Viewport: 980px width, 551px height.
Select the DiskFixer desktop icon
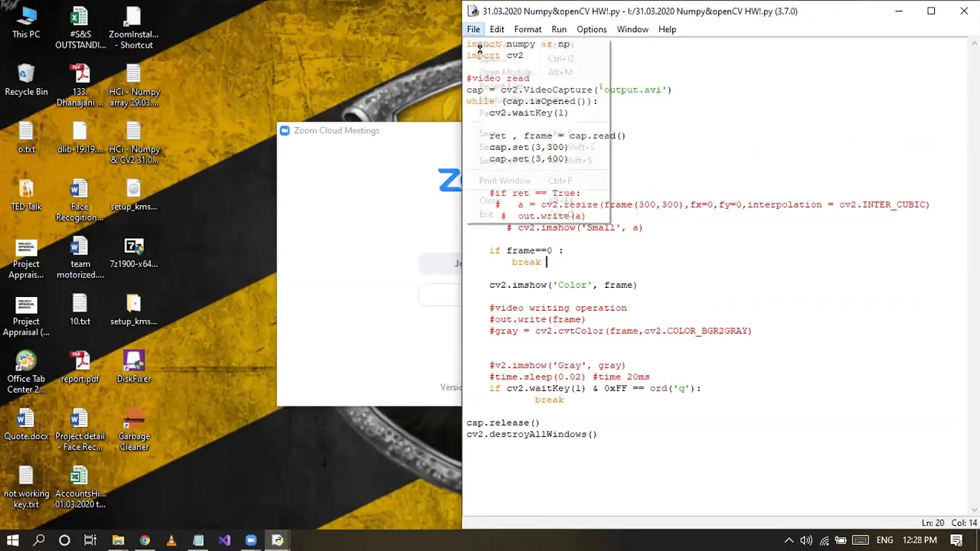(134, 367)
